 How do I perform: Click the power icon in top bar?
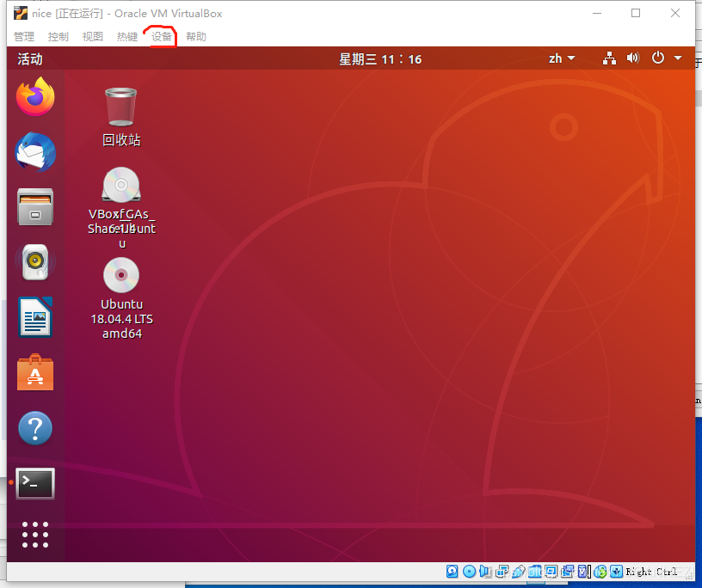[x=657, y=58]
